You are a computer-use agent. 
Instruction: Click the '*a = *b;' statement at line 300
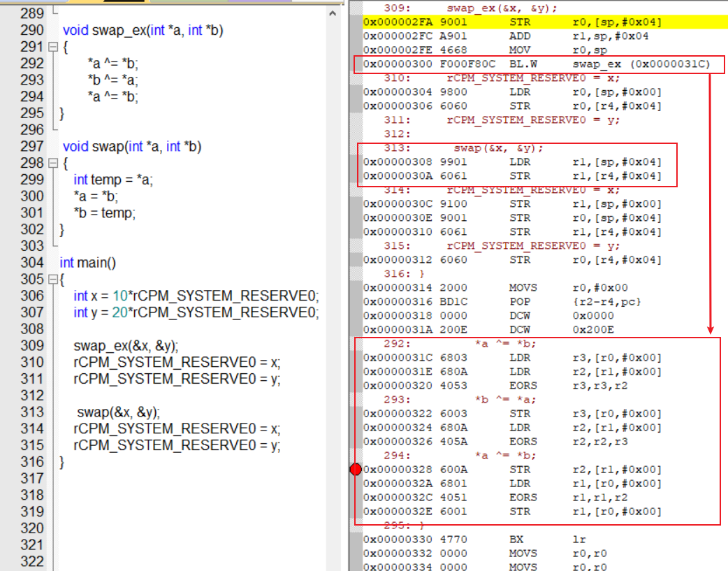96,196
